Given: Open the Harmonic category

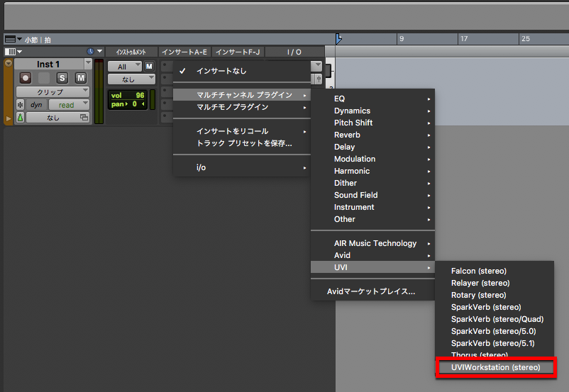Looking at the screenshot, I should pyautogui.click(x=372, y=171).
